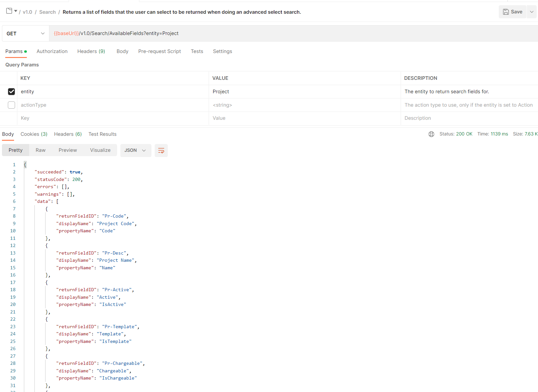Open the Search breadcrumb link
Viewport: 538px width, 392px height.
(47, 12)
